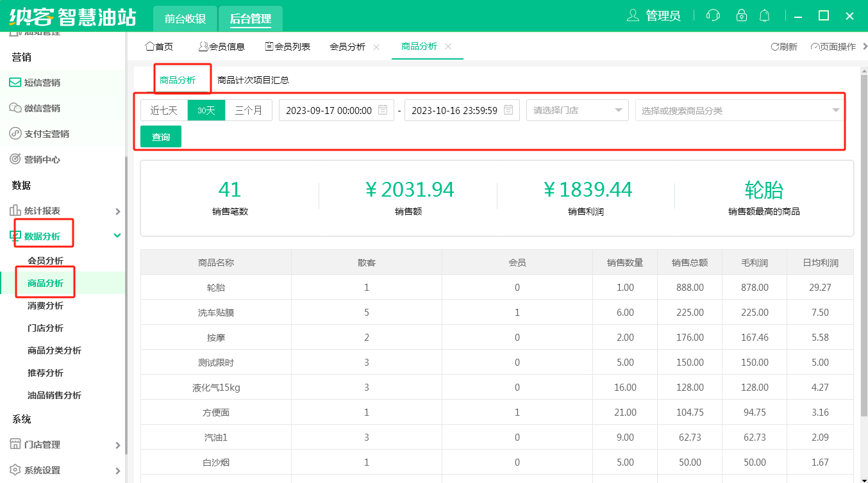Open calendar icon in end date field
Image resolution: width=868 pixels, height=483 pixels.
[508, 110]
